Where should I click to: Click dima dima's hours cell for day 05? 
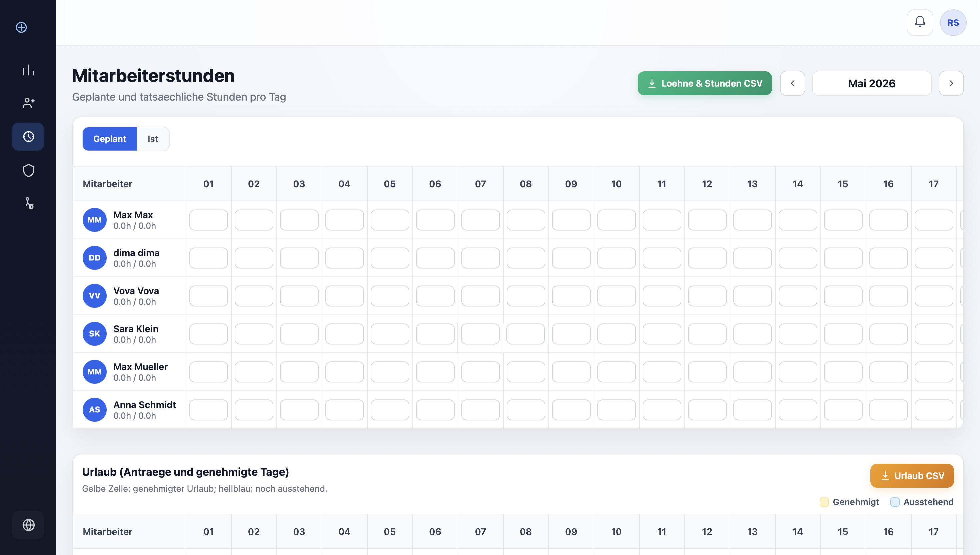pos(390,258)
